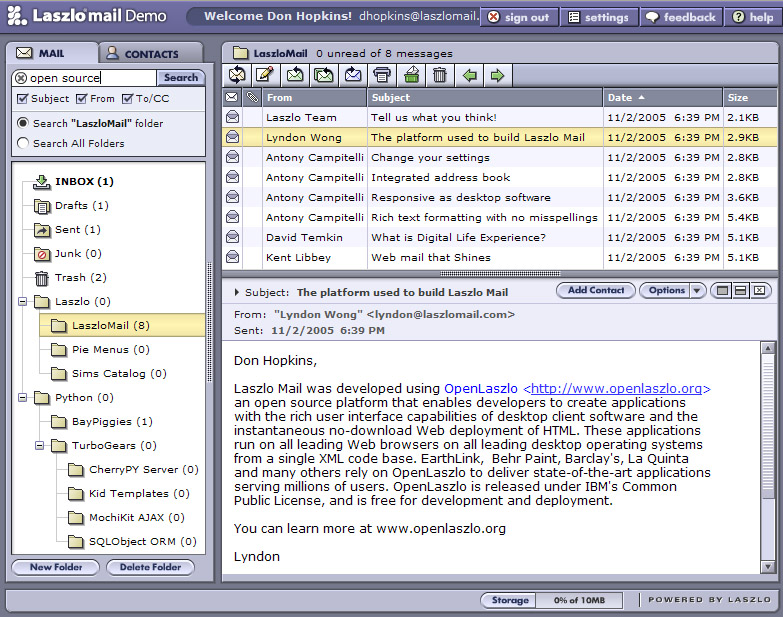Go to next message with right green arrow

tap(497, 75)
